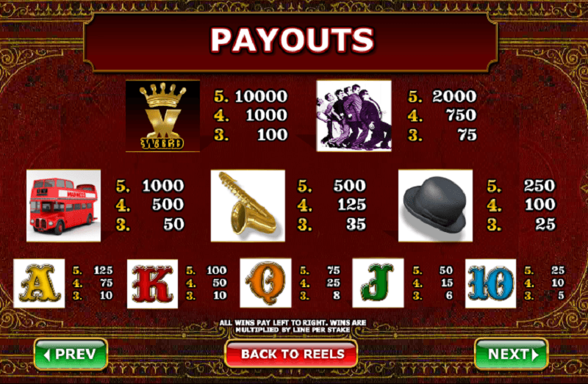Click the green letter J symbol
588x384 pixels.
[x=378, y=283]
